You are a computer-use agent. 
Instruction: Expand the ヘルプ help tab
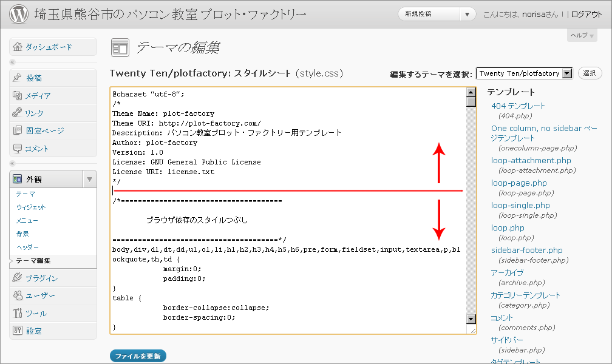pyautogui.click(x=582, y=36)
